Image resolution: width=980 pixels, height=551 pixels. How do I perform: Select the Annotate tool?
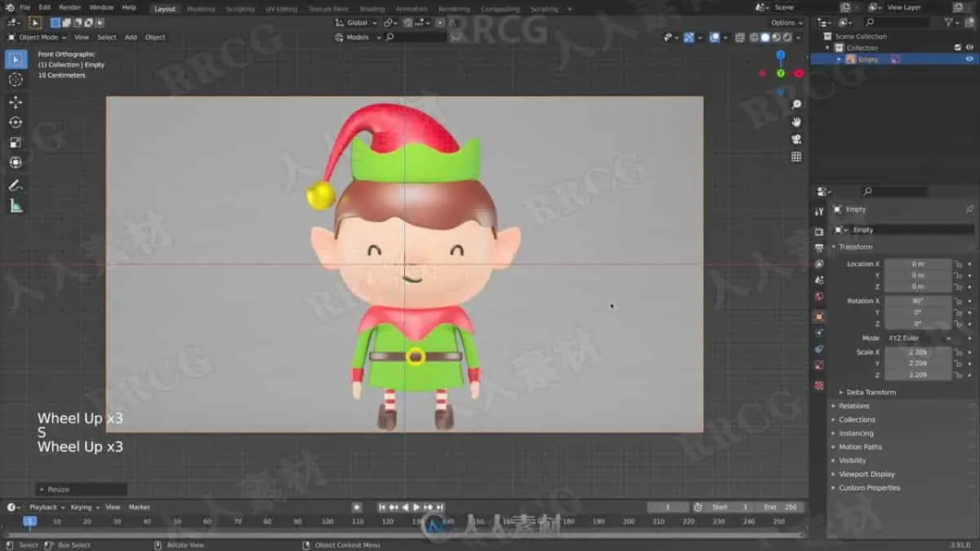[x=16, y=185]
